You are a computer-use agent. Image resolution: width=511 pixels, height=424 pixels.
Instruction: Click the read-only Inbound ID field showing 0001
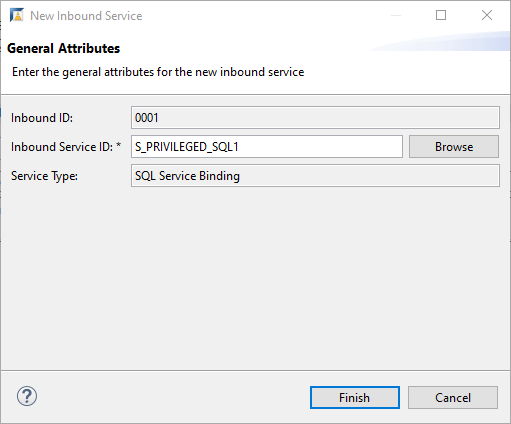[x=315, y=118]
